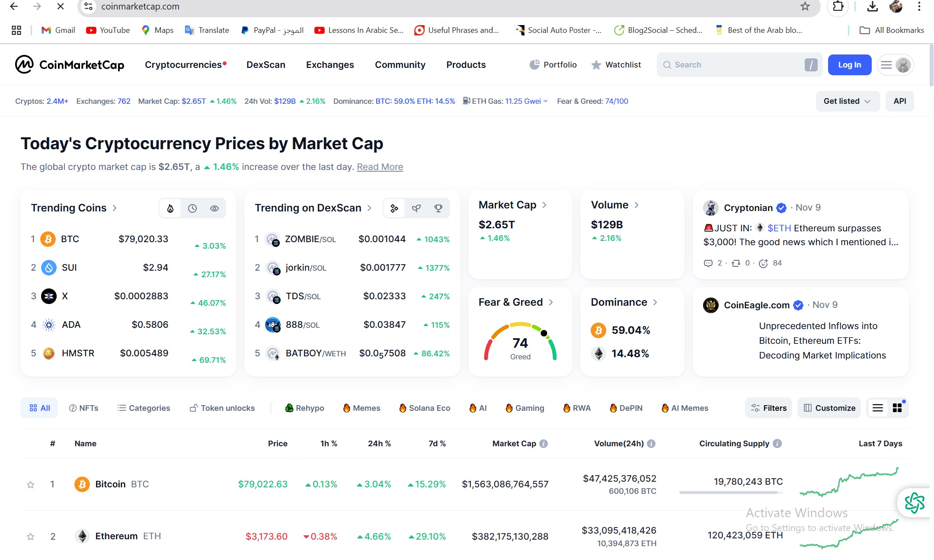The image size is (934, 560).
Task: Click the ChatGPT floating assistant icon
Action: coord(914,502)
